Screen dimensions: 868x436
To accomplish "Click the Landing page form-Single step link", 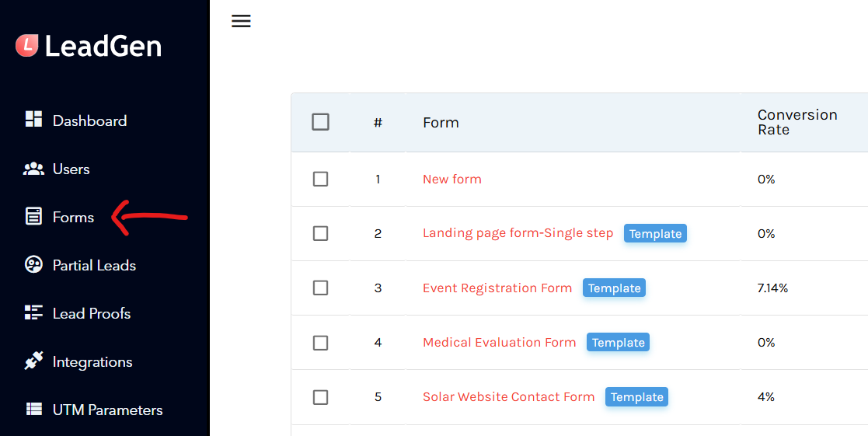I will 518,233.
